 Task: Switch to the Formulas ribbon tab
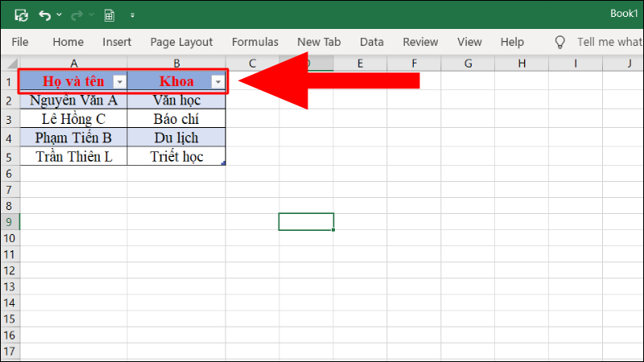[255, 42]
